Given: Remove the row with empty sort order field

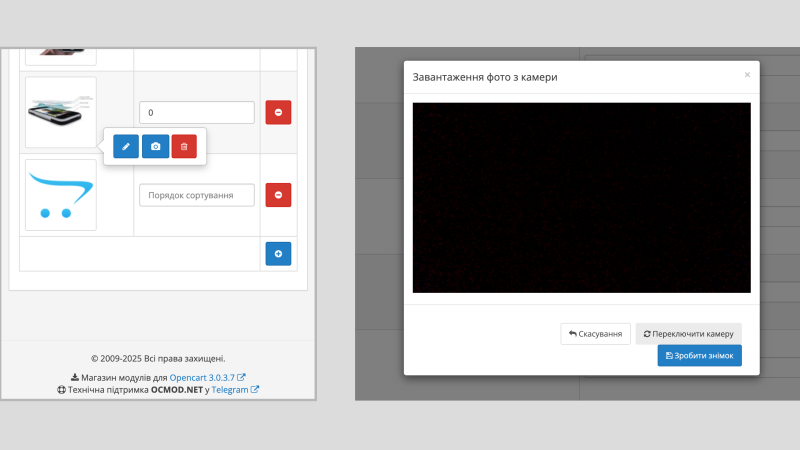Looking at the screenshot, I should (278, 195).
